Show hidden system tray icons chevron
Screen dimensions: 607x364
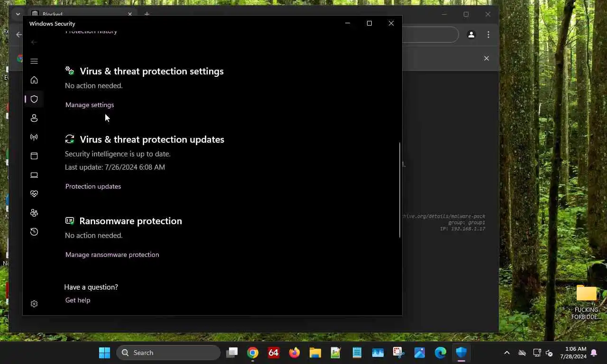[506, 353]
